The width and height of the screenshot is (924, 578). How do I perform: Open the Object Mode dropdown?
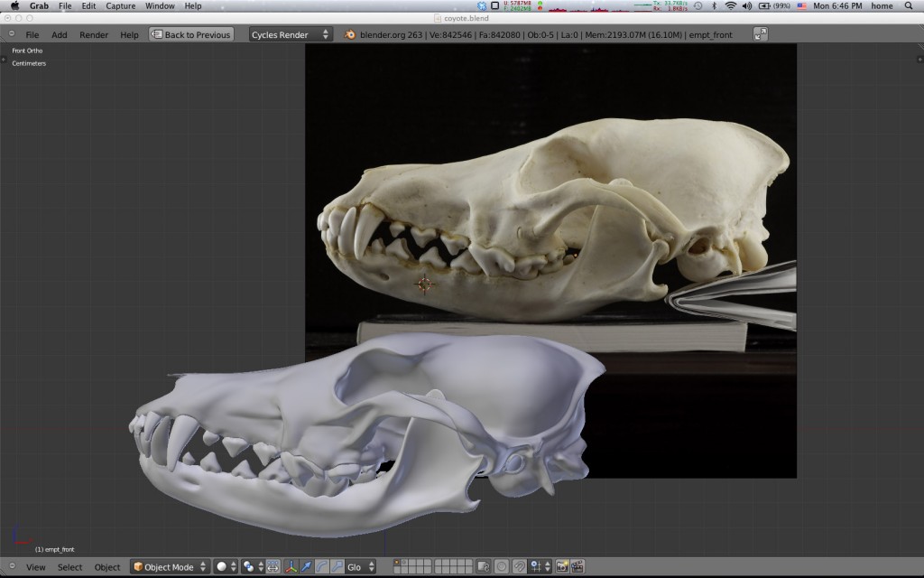[167, 567]
